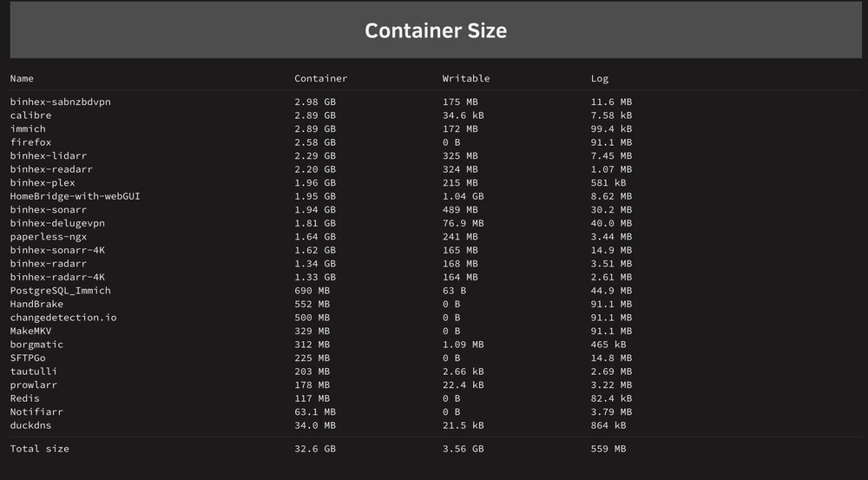Click the borgmatic container name

click(36, 345)
